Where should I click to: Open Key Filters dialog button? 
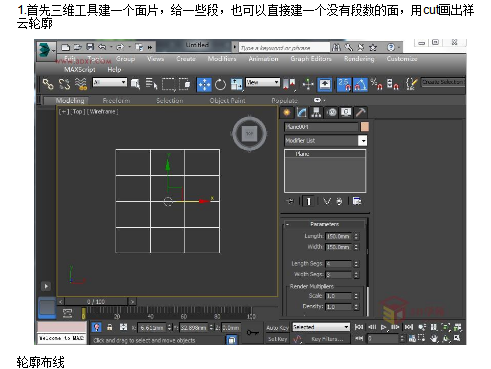coord(327,339)
